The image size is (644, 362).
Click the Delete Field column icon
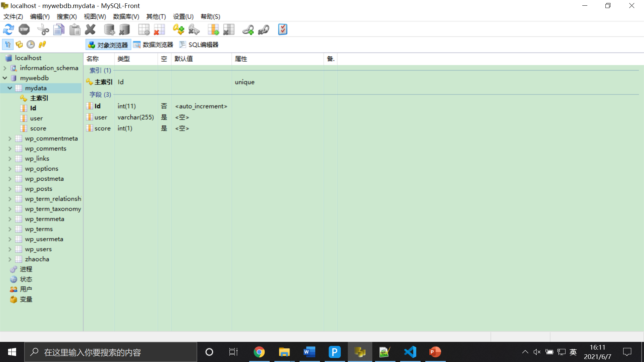229,29
